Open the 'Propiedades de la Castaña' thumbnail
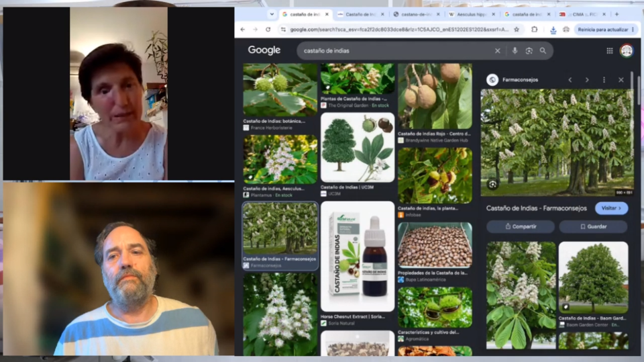Screen dimensions: 644x362 tap(435, 245)
